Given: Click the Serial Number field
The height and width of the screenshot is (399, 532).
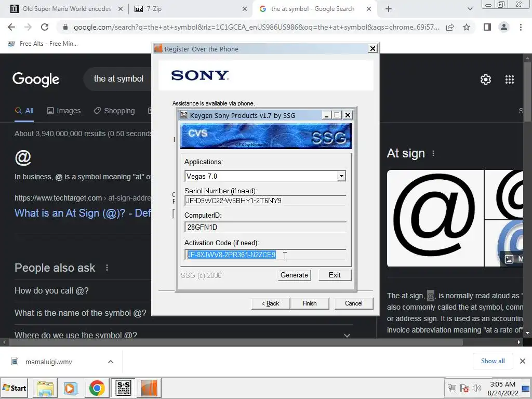Looking at the screenshot, I should pyautogui.click(x=265, y=201).
